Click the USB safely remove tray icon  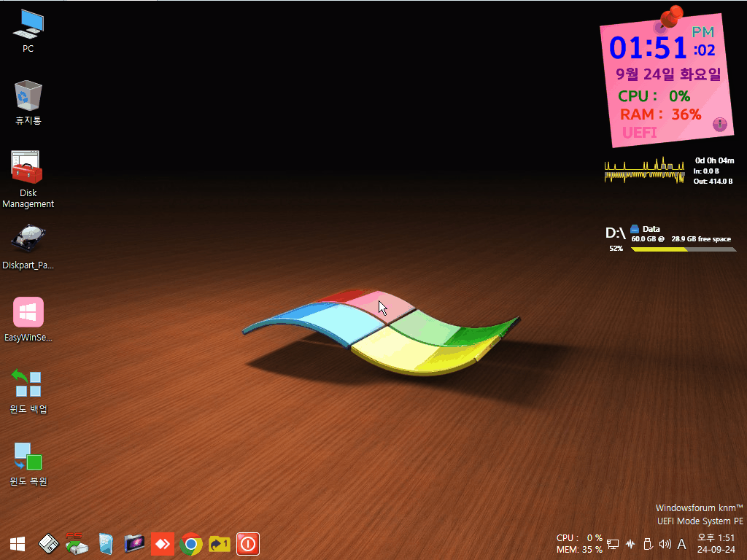(648, 544)
